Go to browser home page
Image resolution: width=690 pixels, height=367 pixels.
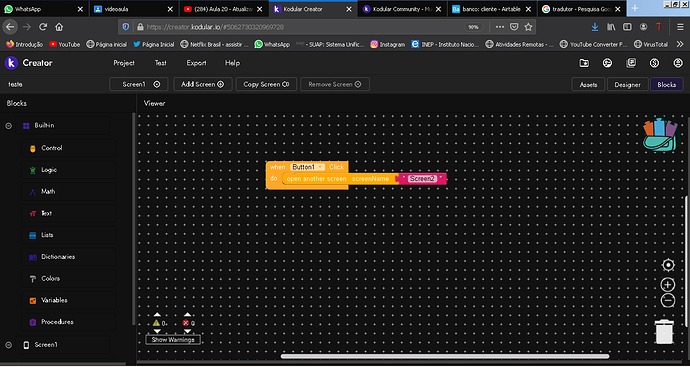pyautogui.click(x=59, y=27)
